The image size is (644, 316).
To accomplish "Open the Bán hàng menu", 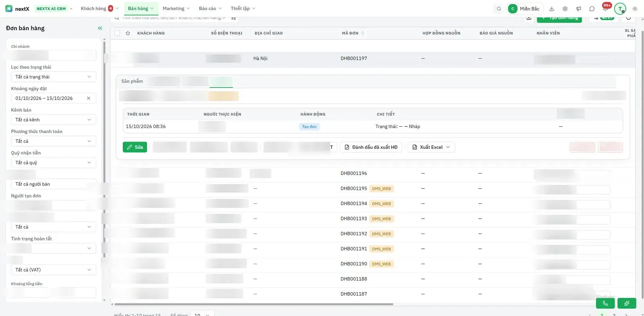I will pos(140,8).
